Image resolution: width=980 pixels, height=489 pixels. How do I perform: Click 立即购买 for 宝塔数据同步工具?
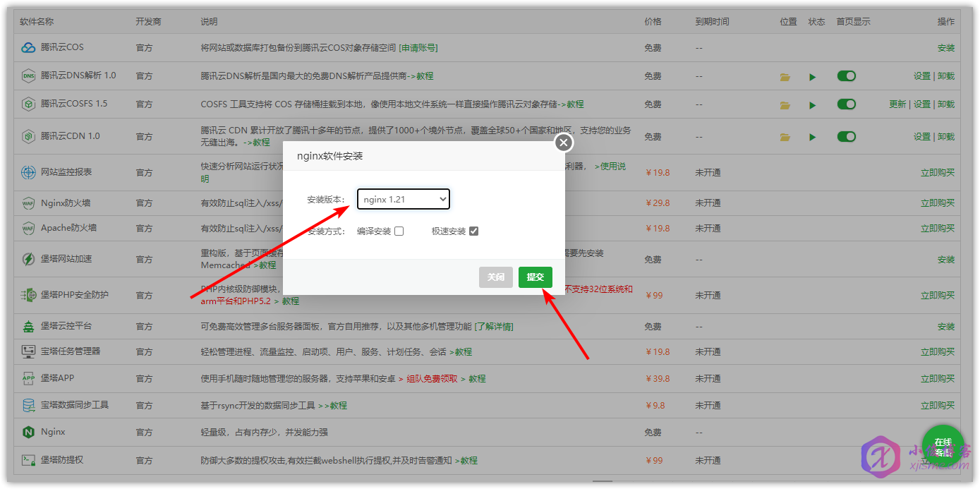click(938, 406)
